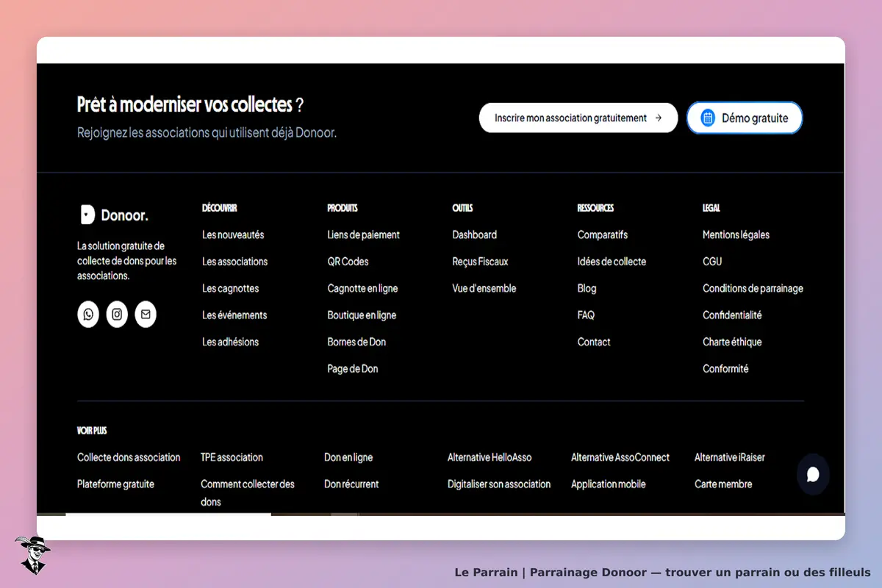Click 'Prêt à moderniser vos collectes ?' heading

[x=190, y=105]
